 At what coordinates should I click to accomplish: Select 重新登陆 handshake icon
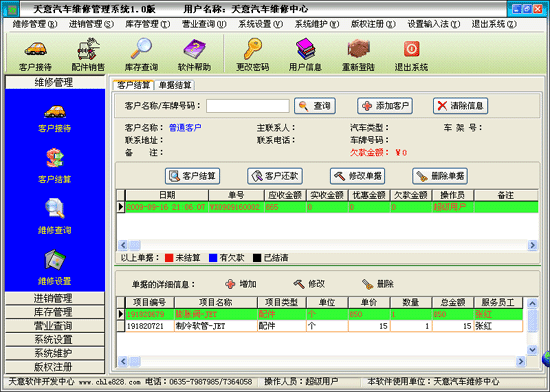[358, 55]
